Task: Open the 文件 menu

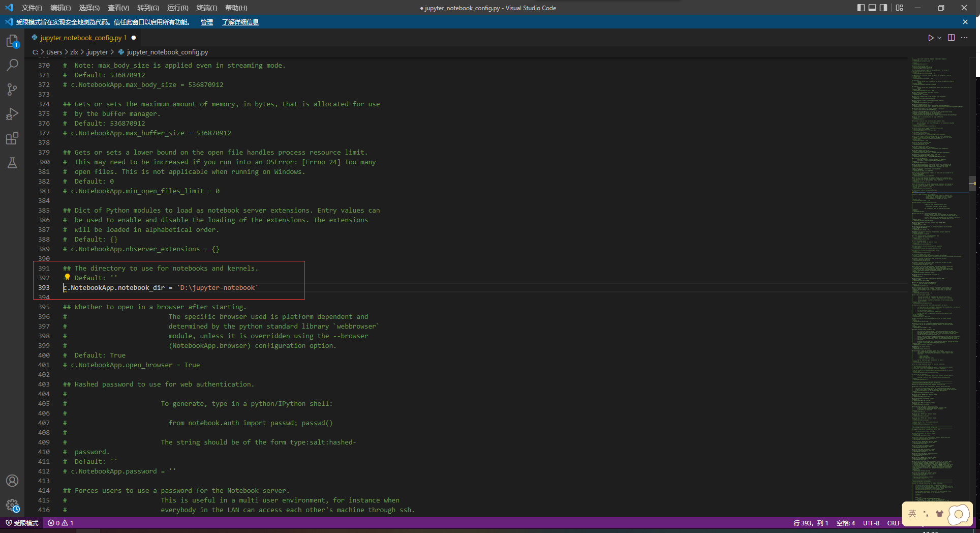Action: coord(32,8)
